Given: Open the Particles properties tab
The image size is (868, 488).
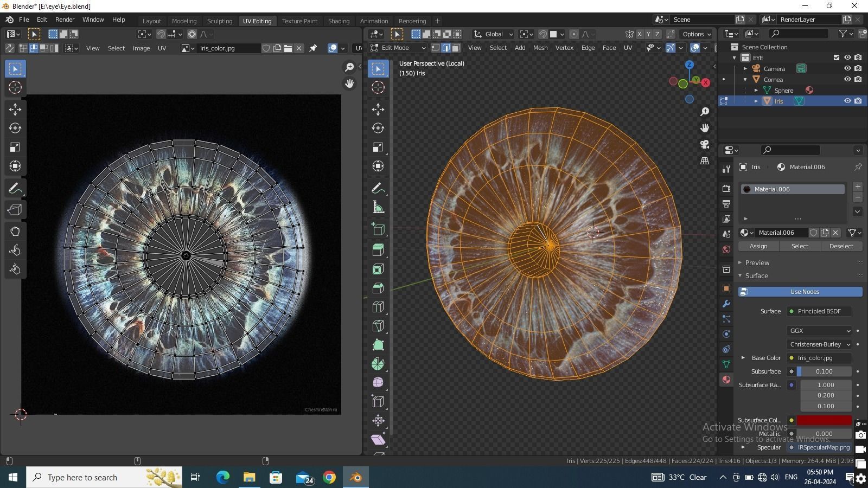Looking at the screenshot, I should [x=726, y=319].
